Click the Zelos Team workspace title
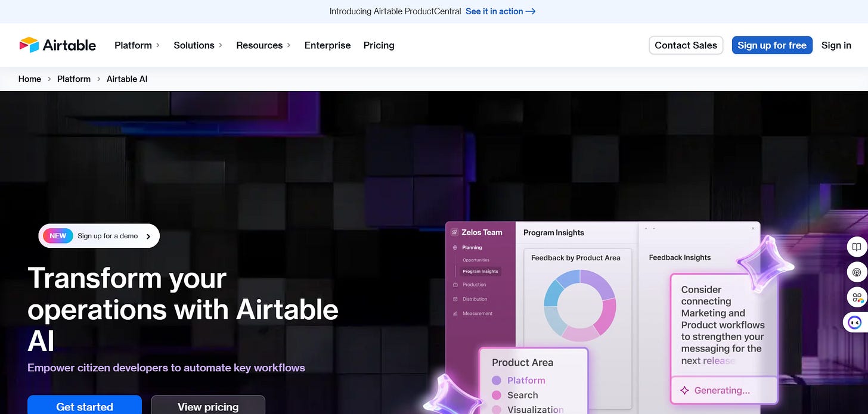 pyautogui.click(x=482, y=232)
